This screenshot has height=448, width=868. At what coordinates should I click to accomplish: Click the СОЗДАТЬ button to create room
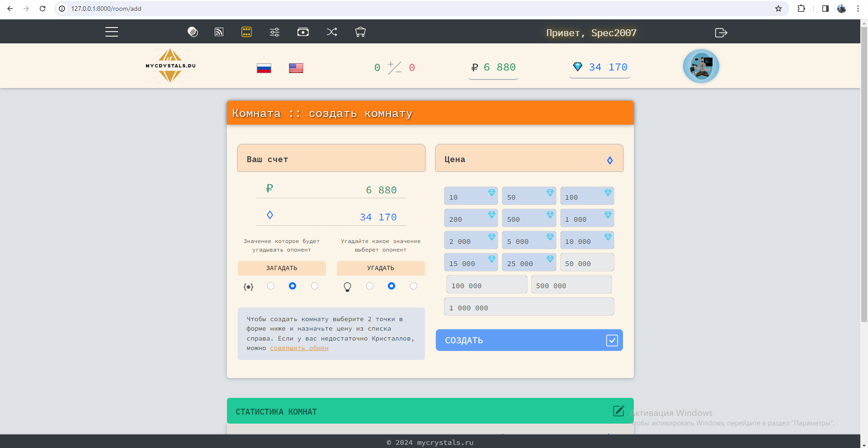[x=529, y=340]
